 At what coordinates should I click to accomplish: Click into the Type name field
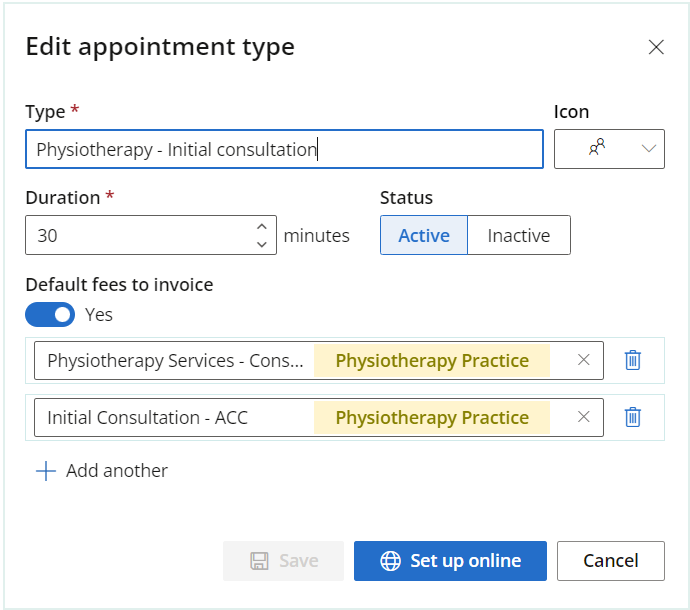pyautogui.click(x=284, y=149)
